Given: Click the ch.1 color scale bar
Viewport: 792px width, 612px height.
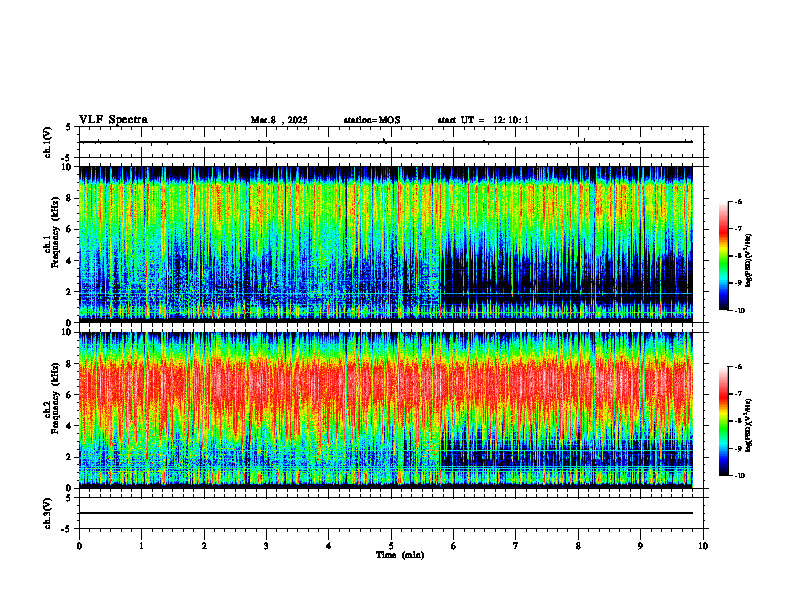Looking at the screenshot, I should 724,256.
